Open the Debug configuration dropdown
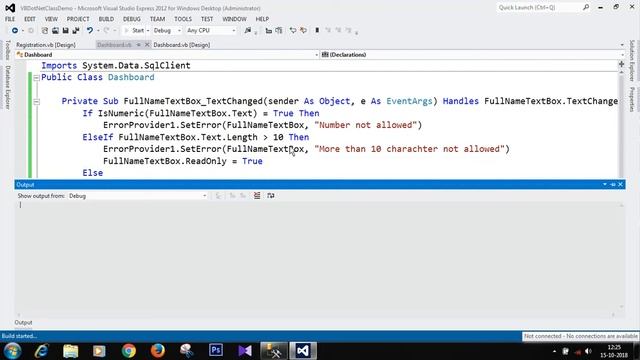Screen dimensions: 640x360 [179, 31]
